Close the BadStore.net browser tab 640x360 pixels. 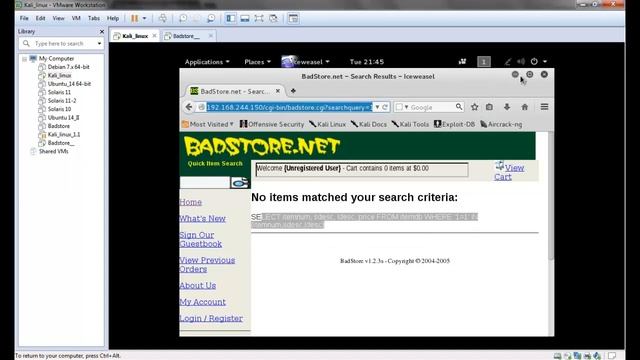(x=278, y=91)
